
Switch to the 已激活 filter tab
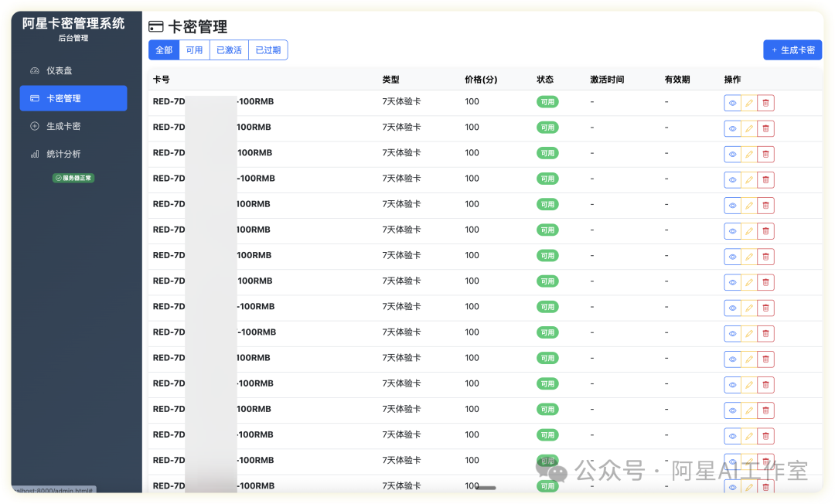click(229, 50)
